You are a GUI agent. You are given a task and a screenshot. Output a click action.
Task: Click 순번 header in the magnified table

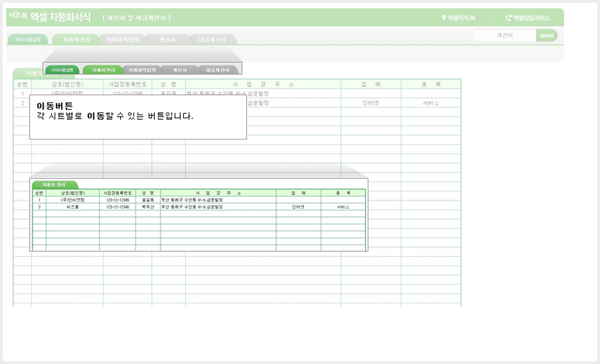[x=39, y=193]
